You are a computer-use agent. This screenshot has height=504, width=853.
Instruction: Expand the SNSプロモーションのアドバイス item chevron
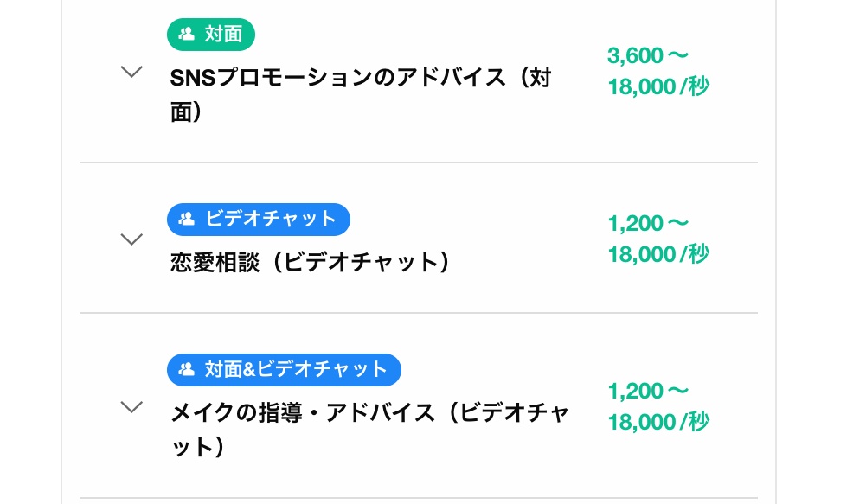(131, 71)
